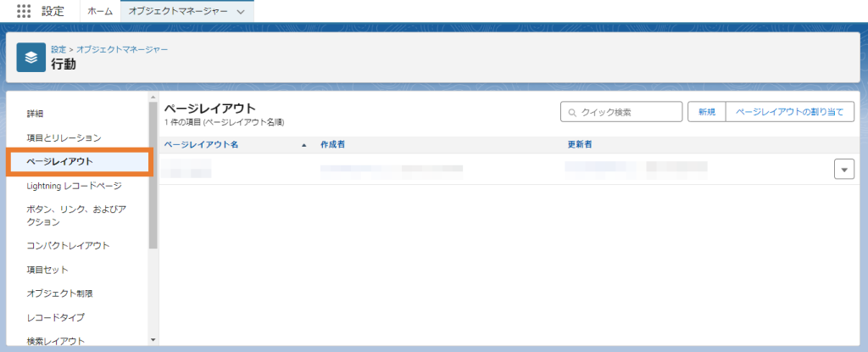Screen dimensions: 868x352
Task: Open the App Launcher grid icon
Action: 24,11
